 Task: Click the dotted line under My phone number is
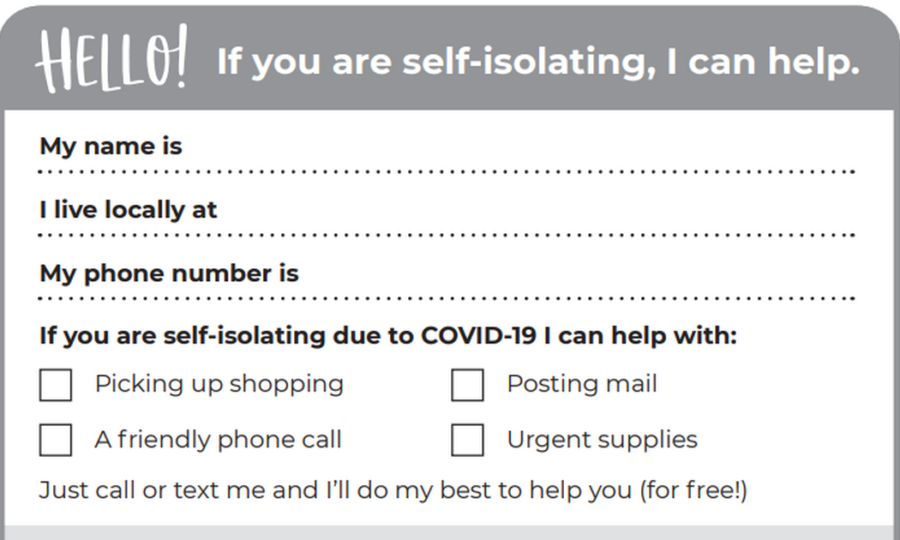(447, 298)
